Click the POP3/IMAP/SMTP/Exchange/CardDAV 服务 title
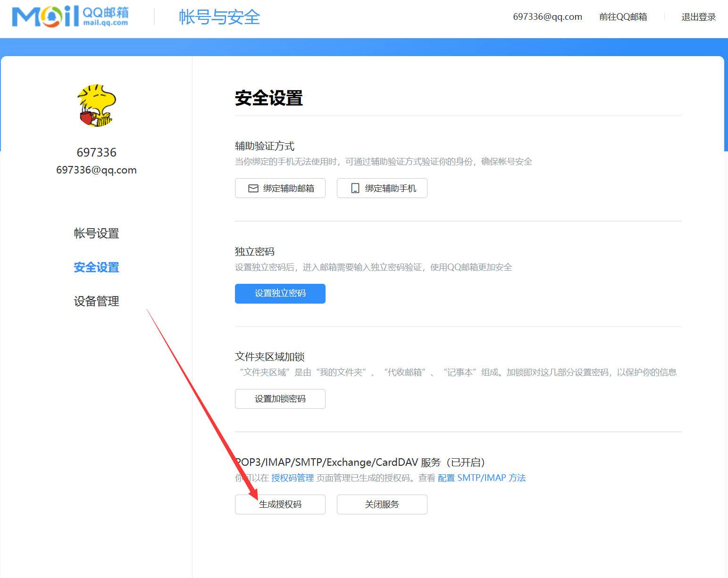 tap(360, 462)
